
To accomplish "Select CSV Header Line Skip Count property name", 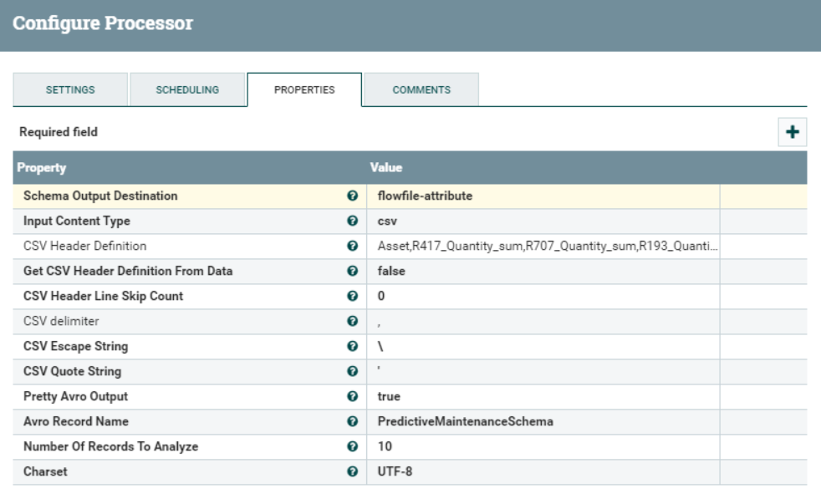I will (103, 296).
